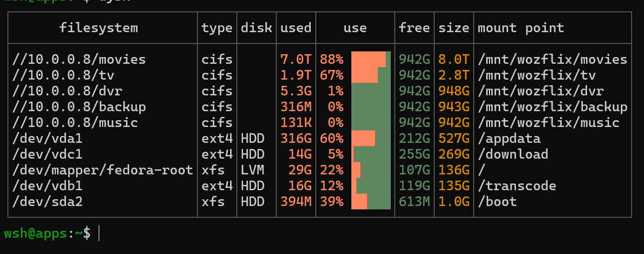This screenshot has height=254, width=644.
Task: Click the LVM disk type label
Action: pyautogui.click(x=253, y=170)
